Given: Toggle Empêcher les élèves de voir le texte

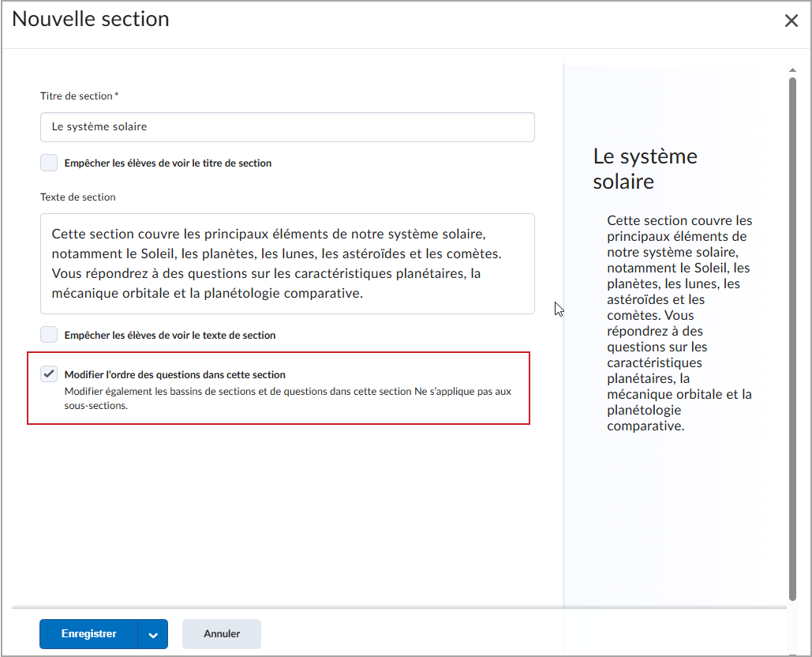Looking at the screenshot, I should (49, 335).
